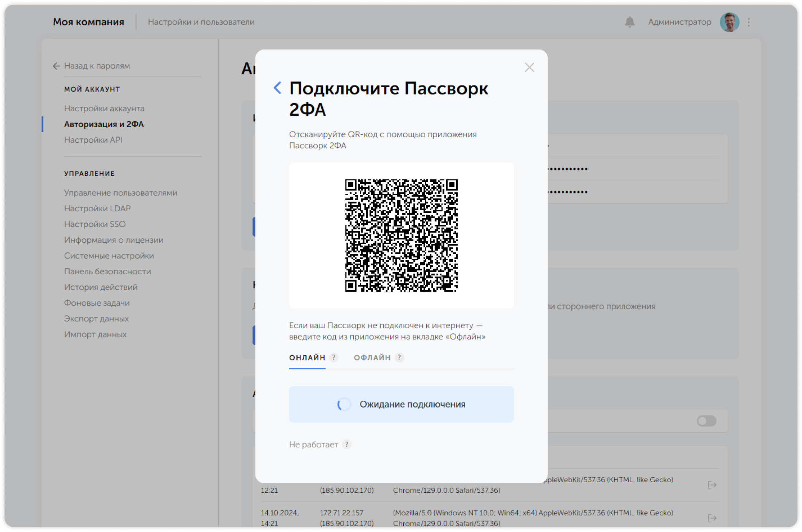Open «Панель безопасности» in the sidebar

tap(107, 271)
